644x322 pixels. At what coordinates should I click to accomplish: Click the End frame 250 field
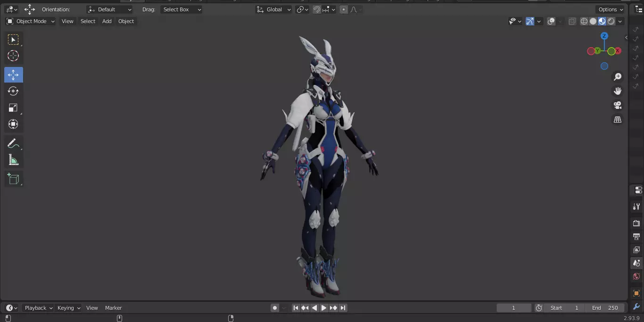click(605, 308)
